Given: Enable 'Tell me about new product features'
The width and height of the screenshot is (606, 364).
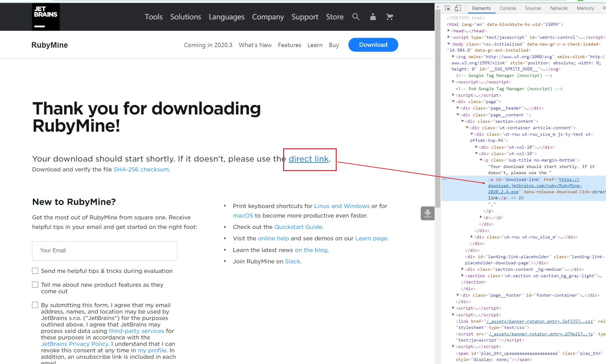Looking at the screenshot, I should (35, 285).
